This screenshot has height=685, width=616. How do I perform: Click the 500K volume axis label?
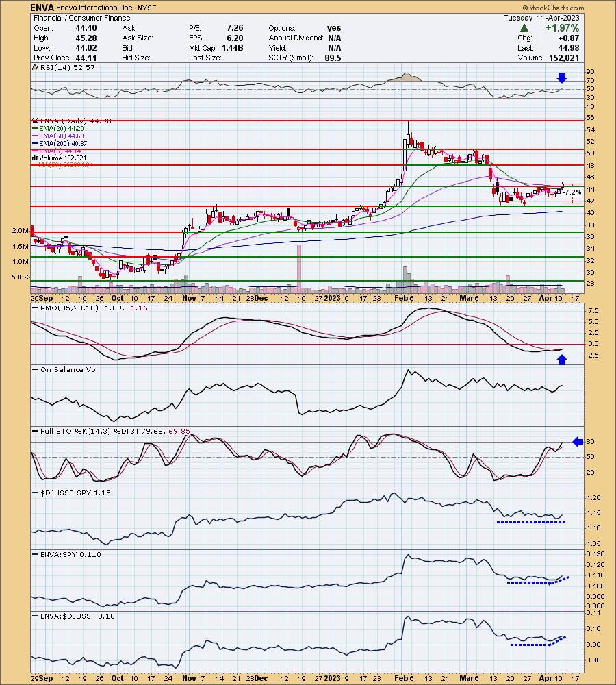pos(20,277)
